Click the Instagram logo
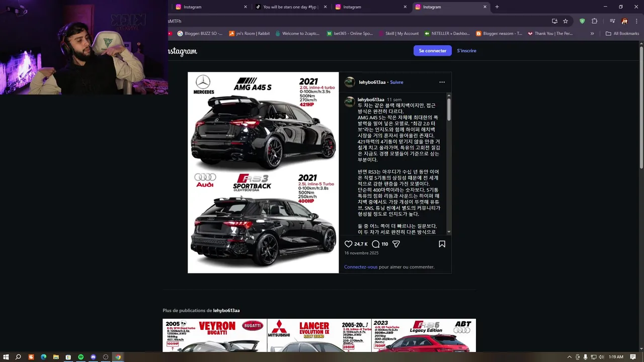The height and width of the screenshot is (362, 644). click(x=182, y=51)
